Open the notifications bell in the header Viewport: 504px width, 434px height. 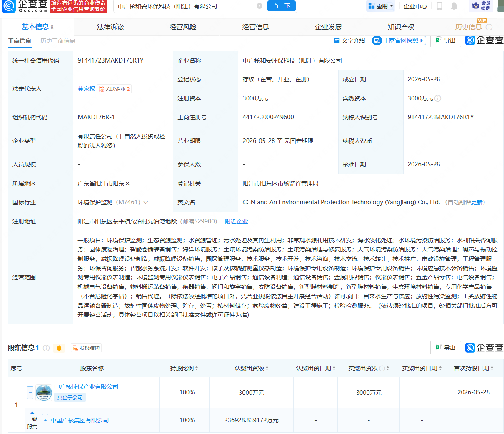click(x=454, y=6)
